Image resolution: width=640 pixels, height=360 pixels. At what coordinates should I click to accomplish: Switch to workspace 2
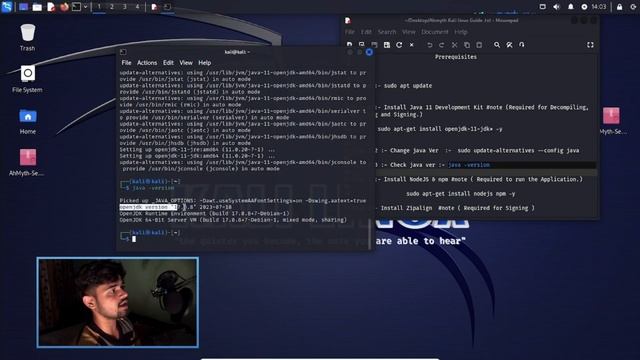pyautogui.click(x=112, y=7)
